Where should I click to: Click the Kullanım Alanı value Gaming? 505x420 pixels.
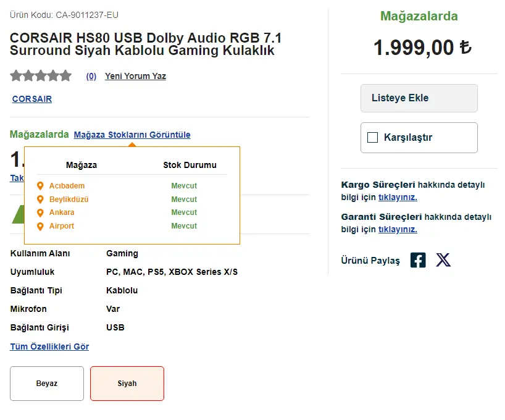tap(122, 254)
